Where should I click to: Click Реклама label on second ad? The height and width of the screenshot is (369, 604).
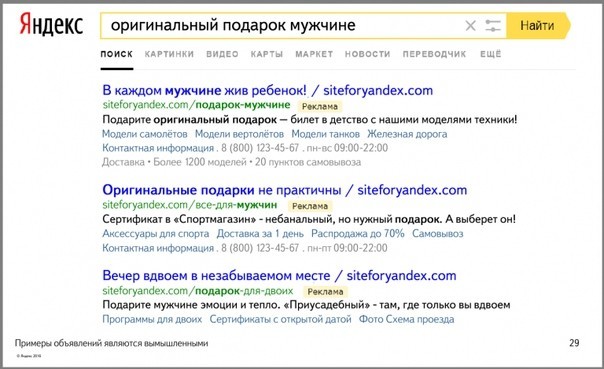point(310,206)
